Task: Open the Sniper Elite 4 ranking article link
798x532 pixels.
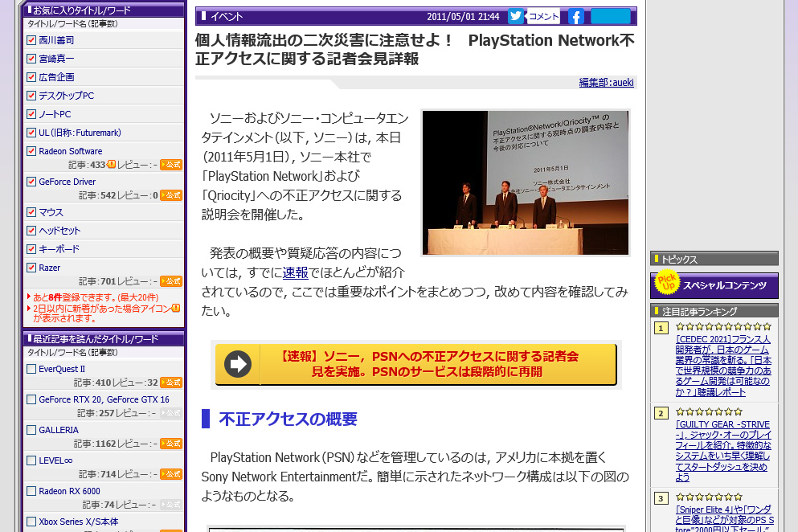Action: [725, 519]
